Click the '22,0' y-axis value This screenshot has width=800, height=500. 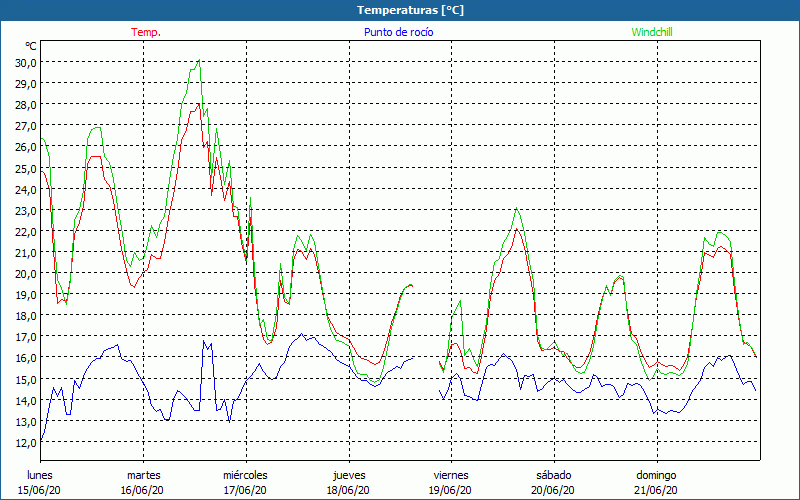coord(26,232)
